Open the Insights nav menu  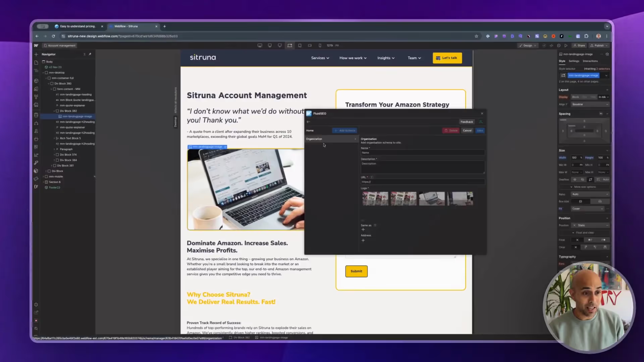pos(386,58)
